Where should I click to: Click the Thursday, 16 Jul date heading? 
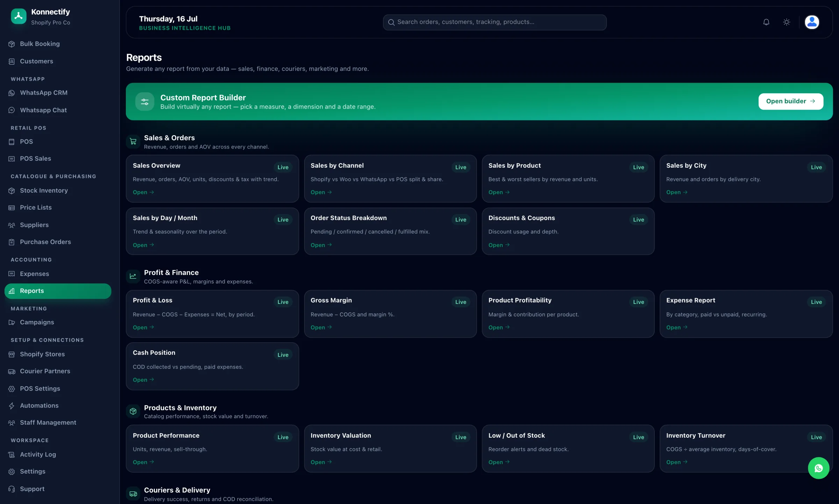pyautogui.click(x=168, y=19)
